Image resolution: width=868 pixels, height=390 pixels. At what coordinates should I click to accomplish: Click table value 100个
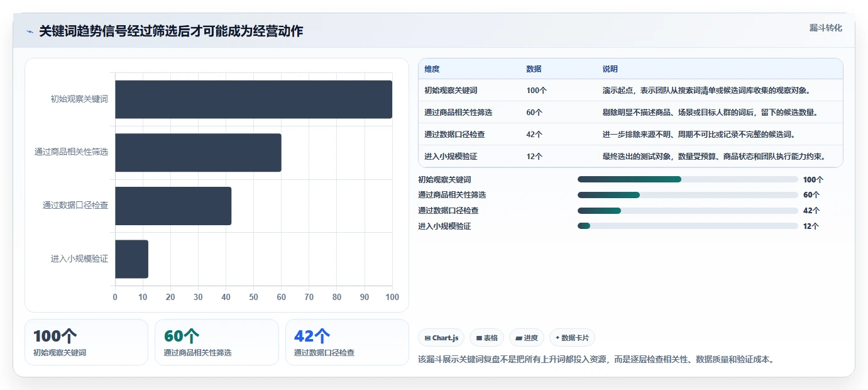pos(537,91)
